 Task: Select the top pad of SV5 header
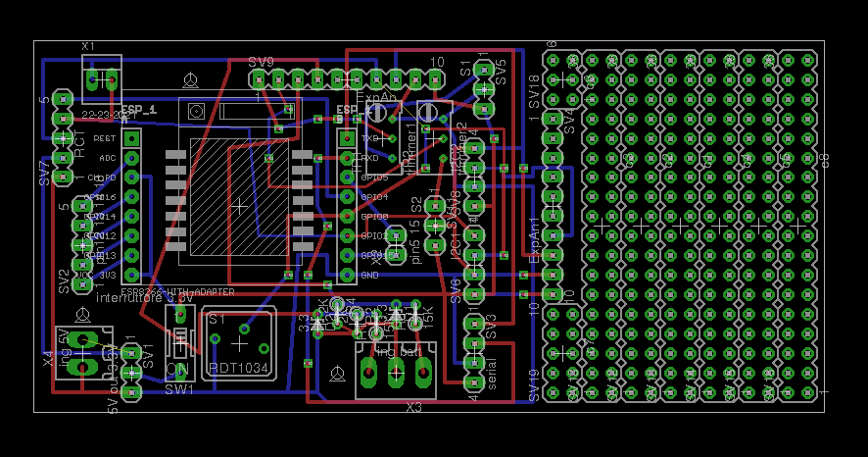484,70
